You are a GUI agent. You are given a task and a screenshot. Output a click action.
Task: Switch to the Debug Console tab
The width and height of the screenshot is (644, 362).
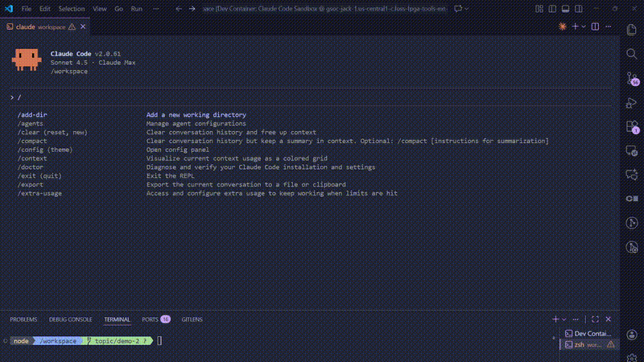(70, 319)
